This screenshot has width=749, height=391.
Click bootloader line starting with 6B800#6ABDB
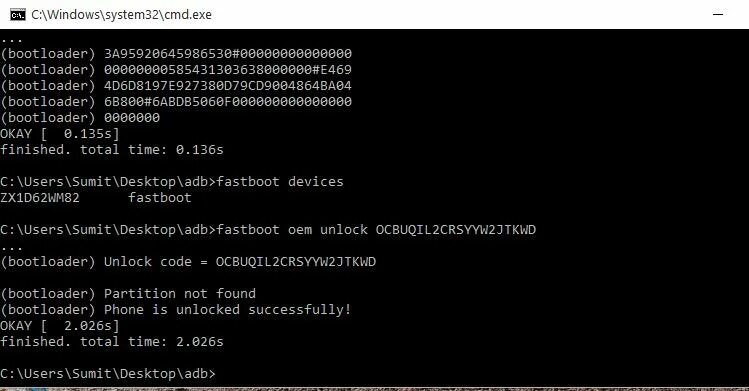point(176,102)
